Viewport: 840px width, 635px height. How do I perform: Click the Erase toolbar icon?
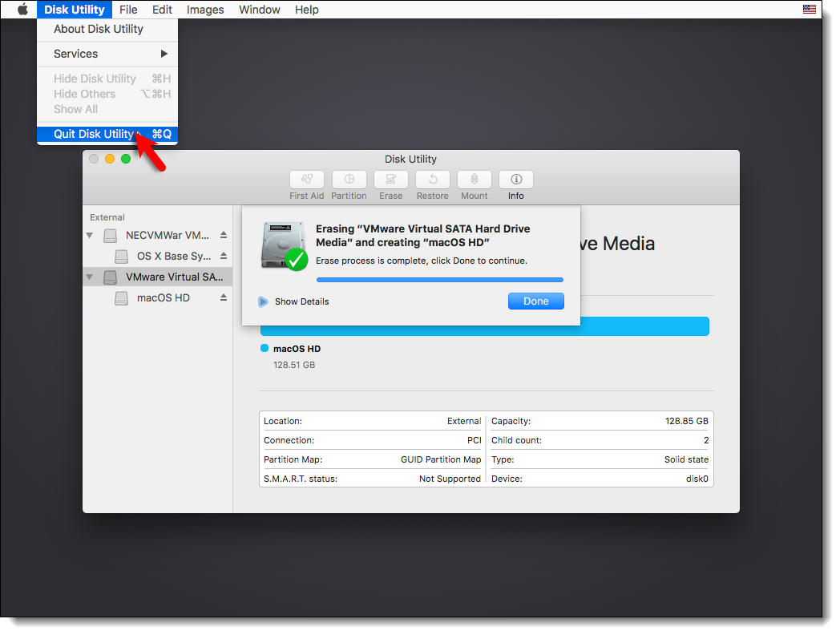pos(391,180)
